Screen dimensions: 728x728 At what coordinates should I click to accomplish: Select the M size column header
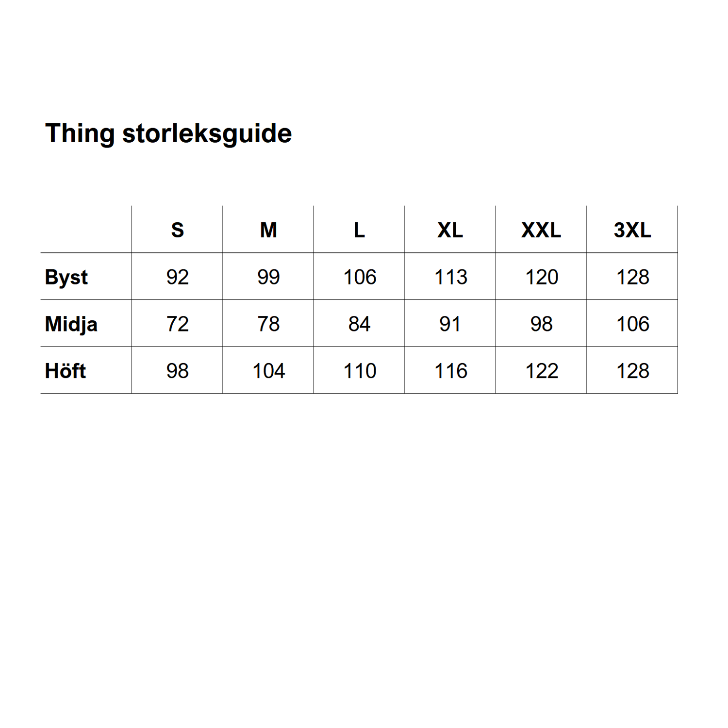point(268,230)
